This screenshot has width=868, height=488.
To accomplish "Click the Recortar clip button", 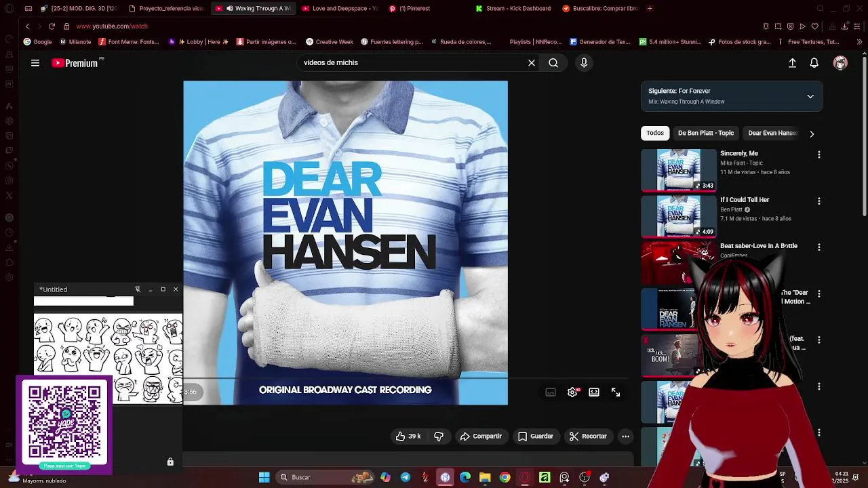I will pyautogui.click(x=588, y=436).
